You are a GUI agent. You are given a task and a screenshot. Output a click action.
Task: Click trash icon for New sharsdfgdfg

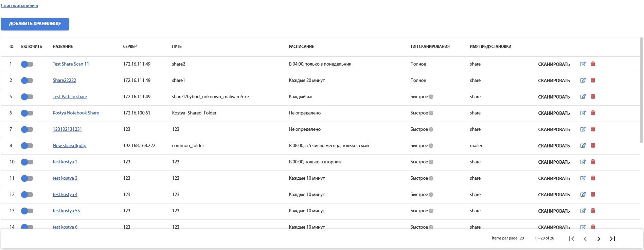[593, 145]
